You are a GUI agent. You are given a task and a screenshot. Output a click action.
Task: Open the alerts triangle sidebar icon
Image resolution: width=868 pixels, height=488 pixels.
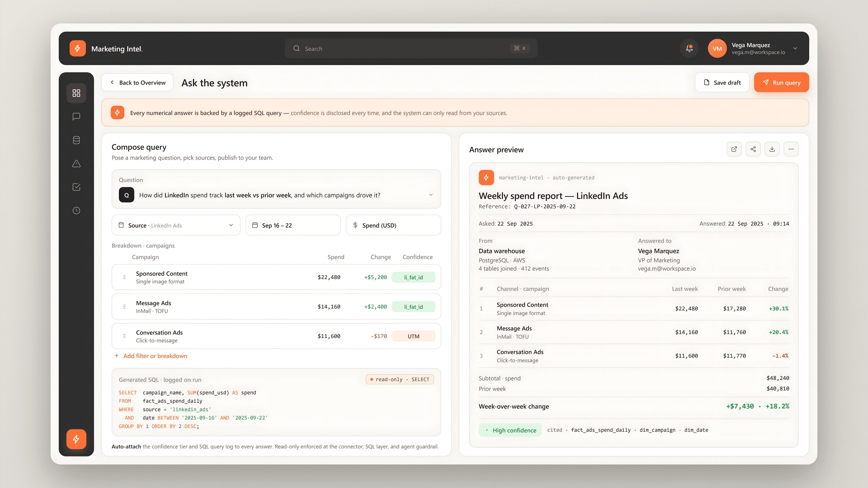[x=76, y=164]
